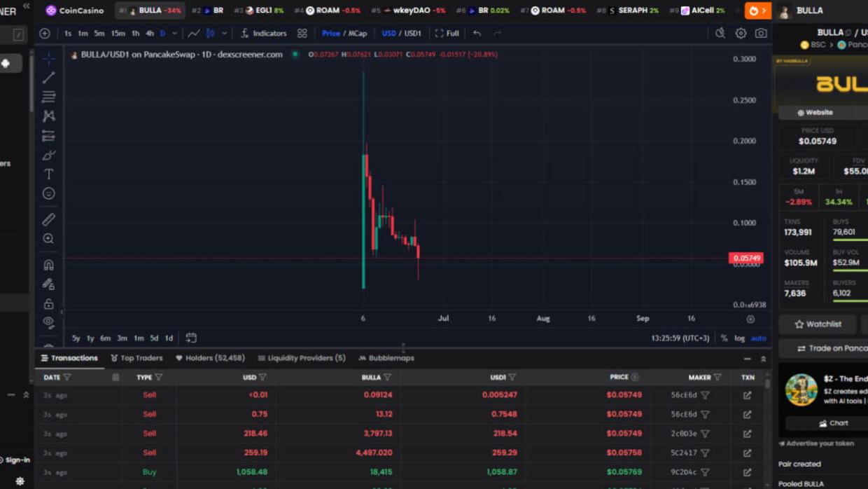This screenshot has width=868, height=489.
Task: Open the time axis settings circle icon
Action: pyautogui.click(x=750, y=319)
